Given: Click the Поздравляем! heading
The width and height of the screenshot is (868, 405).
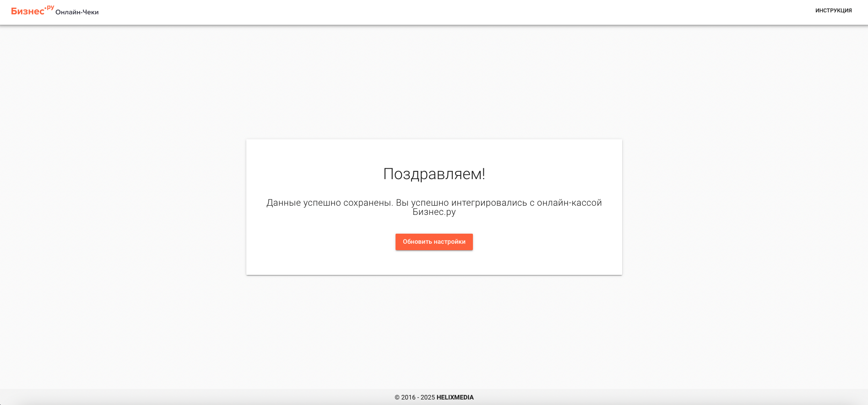Looking at the screenshot, I should click(x=434, y=174).
